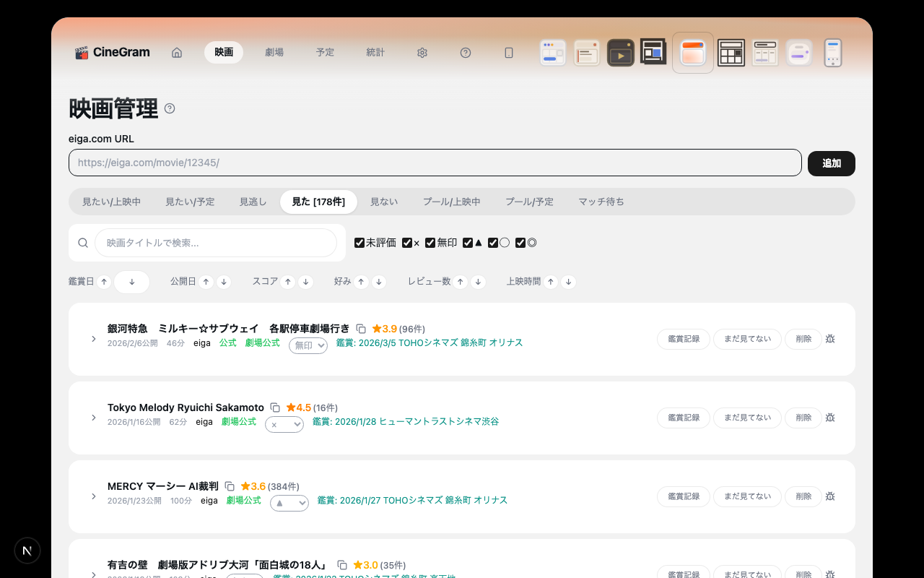Image resolution: width=924 pixels, height=578 pixels.
Task: Toggle the 無印 rating filter checkbox
Action: pos(430,243)
